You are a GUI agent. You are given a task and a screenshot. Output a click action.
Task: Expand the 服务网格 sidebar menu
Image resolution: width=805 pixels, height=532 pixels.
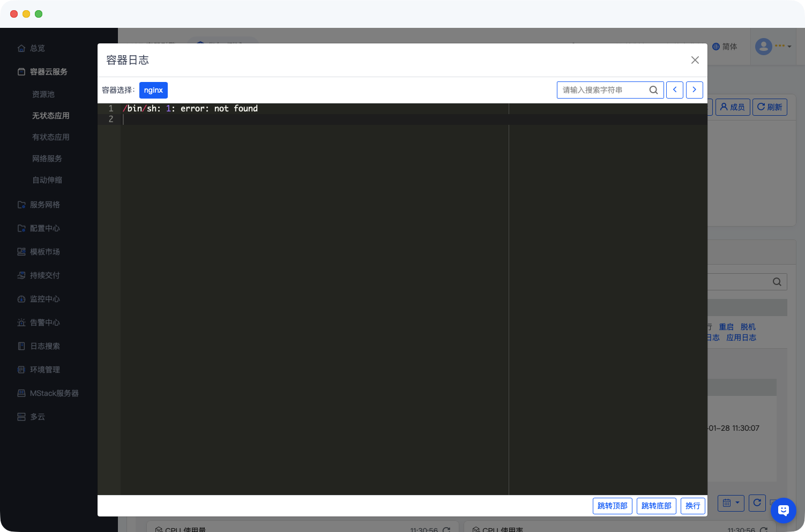44,205
